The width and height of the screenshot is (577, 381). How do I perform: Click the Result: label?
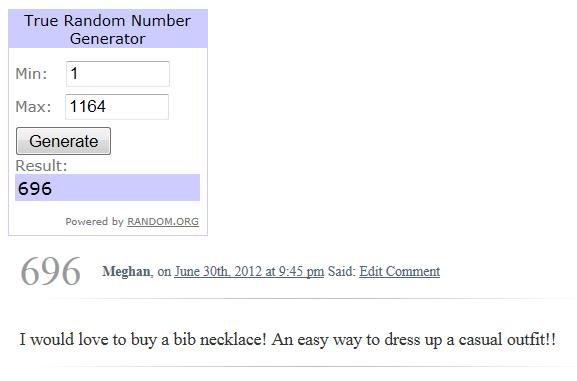tap(41, 166)
